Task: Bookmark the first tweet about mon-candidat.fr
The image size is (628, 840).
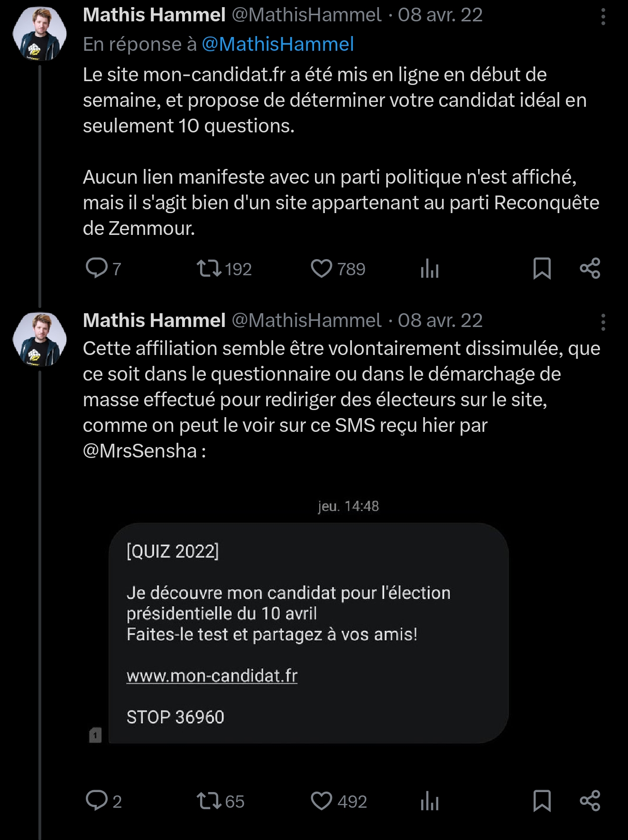Action: coord(542,268)
